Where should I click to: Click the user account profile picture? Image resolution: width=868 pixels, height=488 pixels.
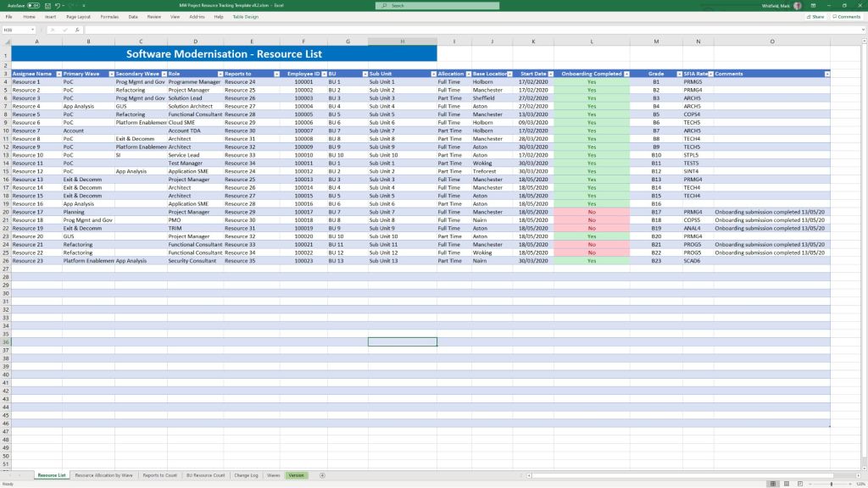point(797,5)
